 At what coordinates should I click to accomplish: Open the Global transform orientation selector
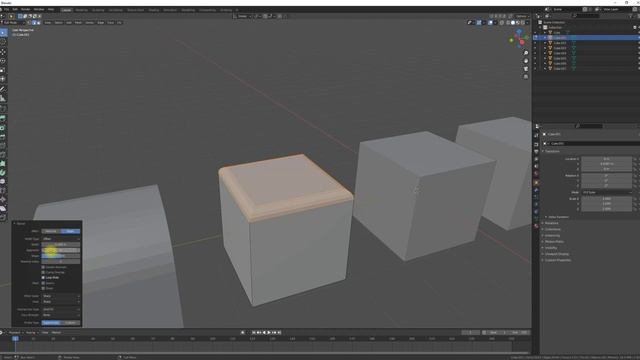pos(242,16)
